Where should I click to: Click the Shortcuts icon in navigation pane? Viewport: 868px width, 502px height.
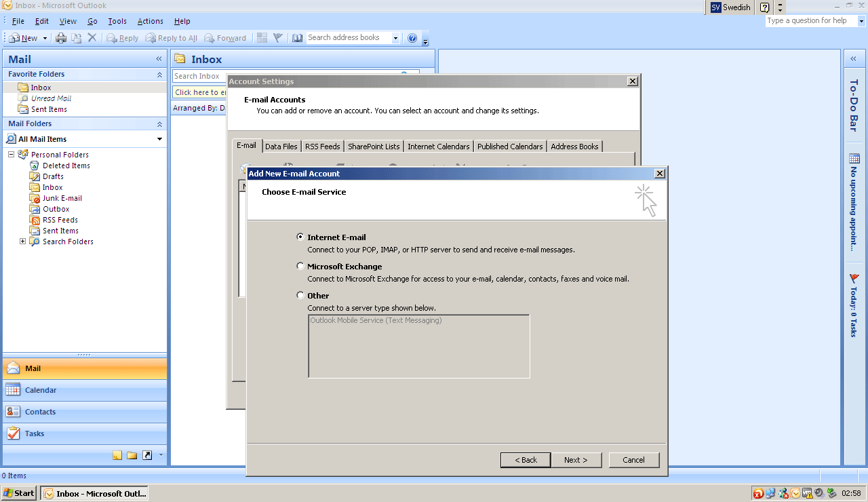[147, 455]
